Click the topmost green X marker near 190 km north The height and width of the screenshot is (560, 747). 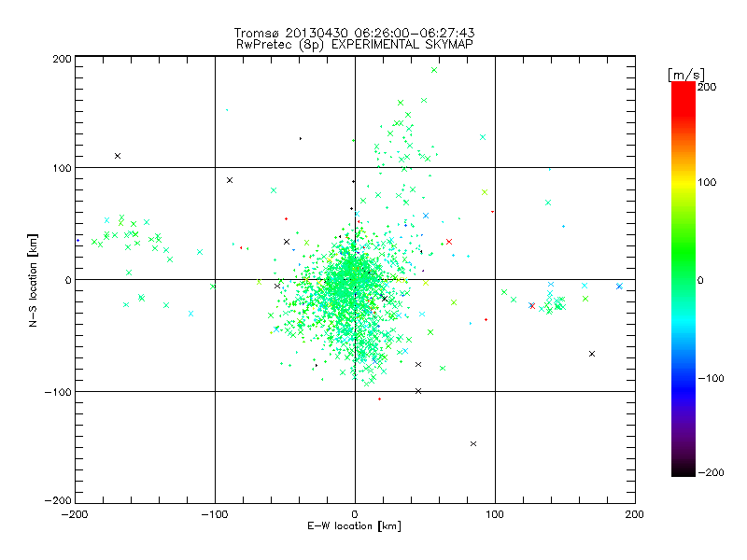[x=434, y=70]
